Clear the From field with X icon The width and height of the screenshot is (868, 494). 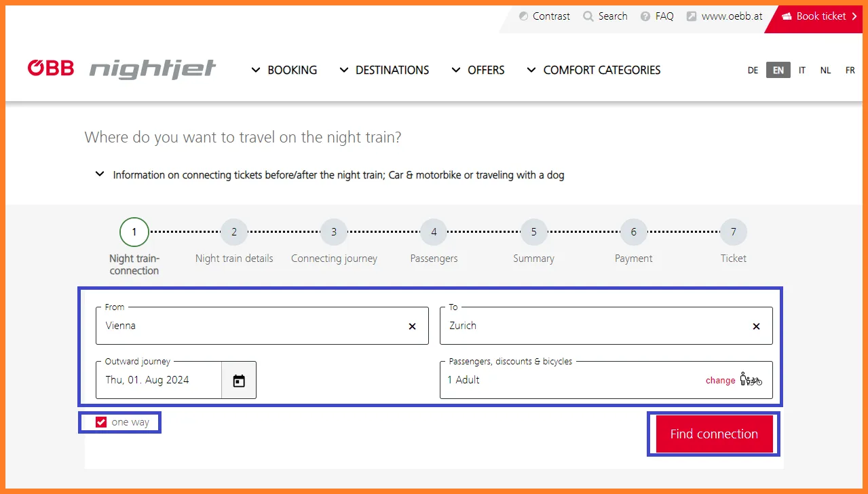pyautogui.click(x=412, y=326)
